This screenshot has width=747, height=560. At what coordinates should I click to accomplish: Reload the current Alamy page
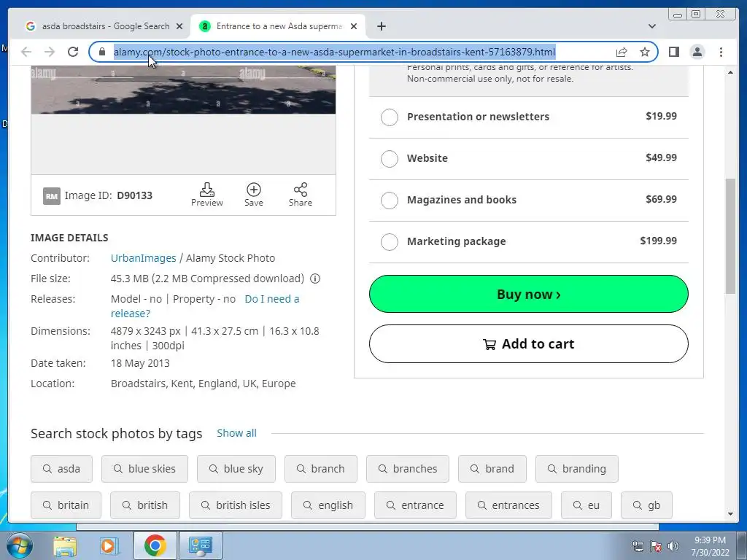73,52
